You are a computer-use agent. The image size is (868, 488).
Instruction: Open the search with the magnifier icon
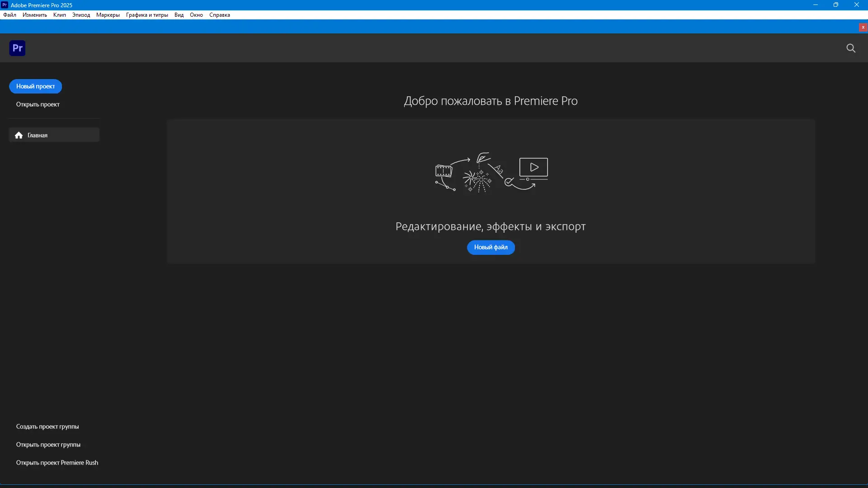pos(851,48)
